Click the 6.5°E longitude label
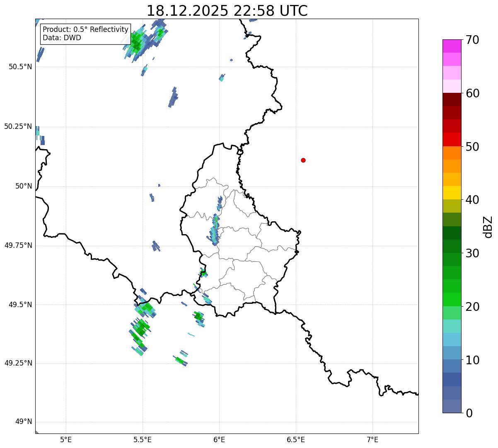This screenshot has height=448, width=498. click(x=296, y=440)
